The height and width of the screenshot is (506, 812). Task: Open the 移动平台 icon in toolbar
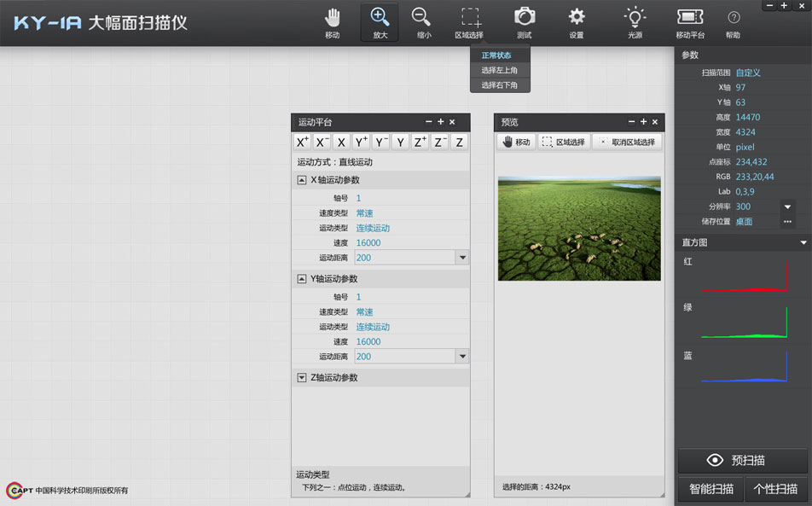pyautogui.click(x=690, y=18)
